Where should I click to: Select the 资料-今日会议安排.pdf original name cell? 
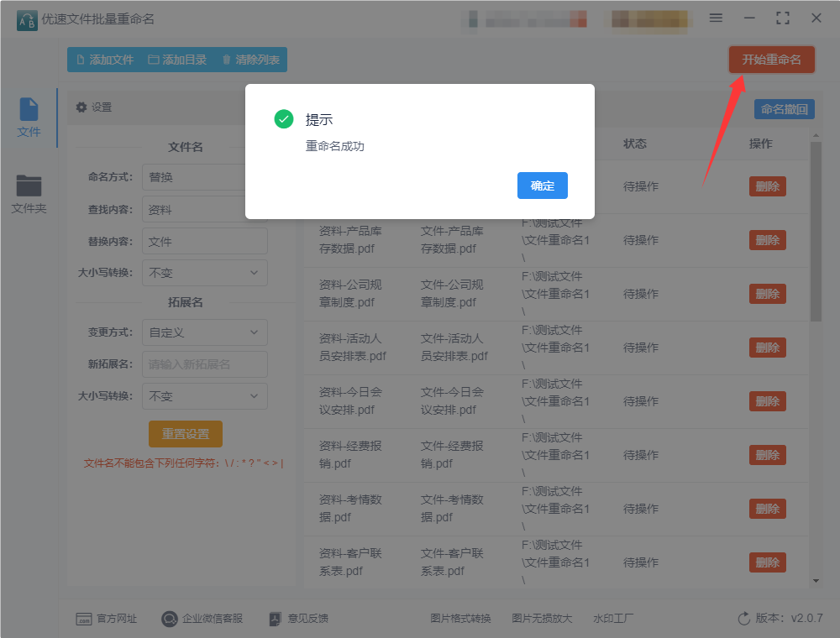point(350,401)
